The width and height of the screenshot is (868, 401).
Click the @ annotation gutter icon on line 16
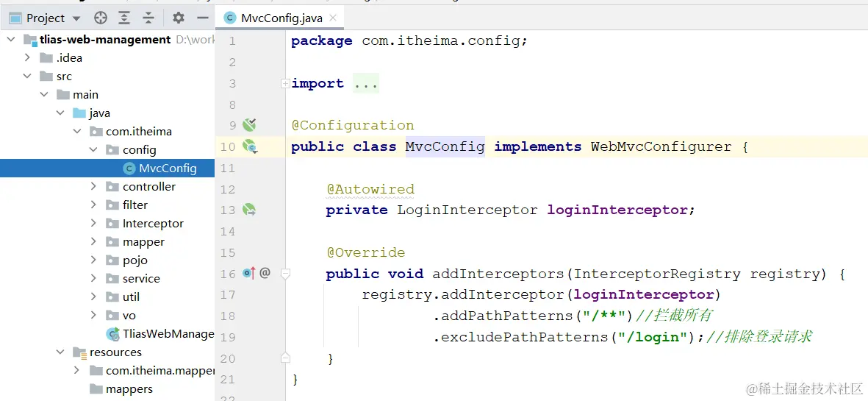[265, 273]
